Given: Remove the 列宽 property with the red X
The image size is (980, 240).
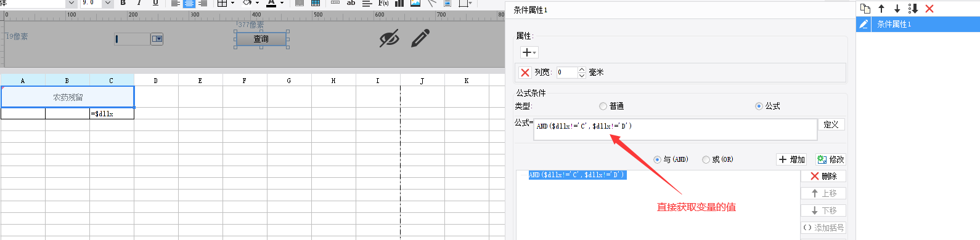Looking at the screenshot, I should coord(525,73).
